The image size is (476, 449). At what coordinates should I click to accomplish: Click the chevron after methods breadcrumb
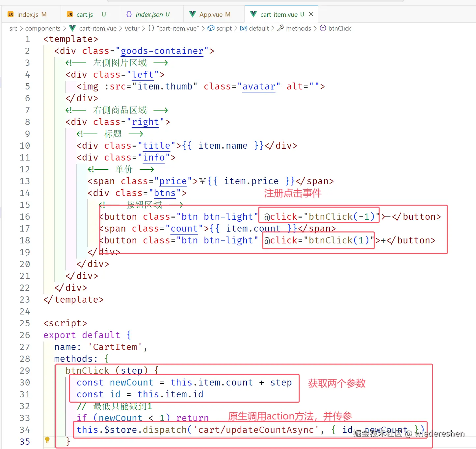coord(315,28)
